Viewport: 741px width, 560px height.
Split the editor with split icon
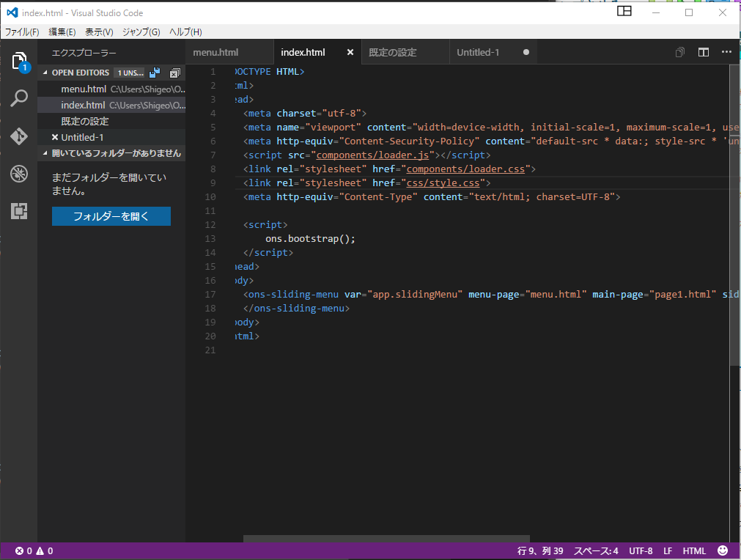[703, 52]
